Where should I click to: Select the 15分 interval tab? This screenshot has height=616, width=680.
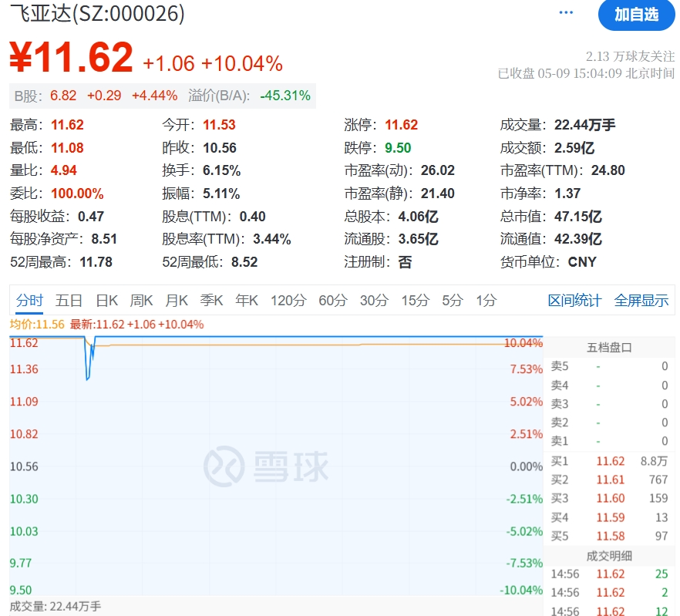click(x=415, y=300)
